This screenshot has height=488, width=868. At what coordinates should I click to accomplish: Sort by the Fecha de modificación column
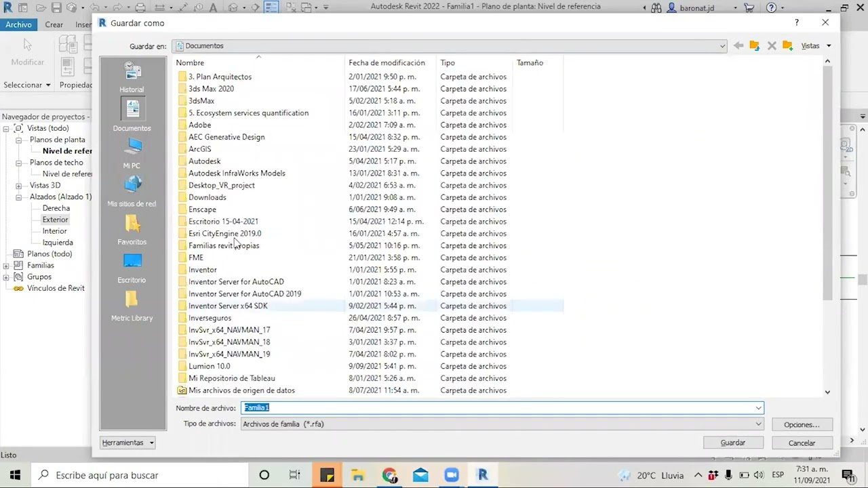click(391, 62)
